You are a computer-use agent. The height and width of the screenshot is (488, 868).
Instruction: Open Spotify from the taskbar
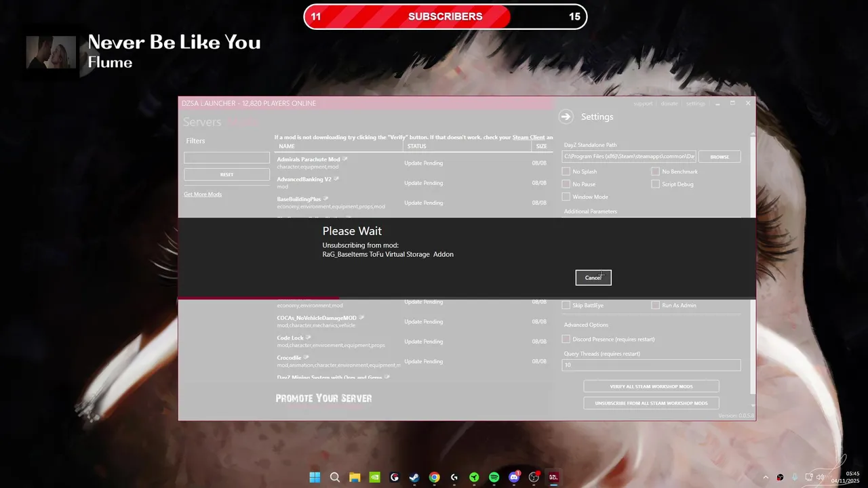pyautogui.click(x=494, y=477)
